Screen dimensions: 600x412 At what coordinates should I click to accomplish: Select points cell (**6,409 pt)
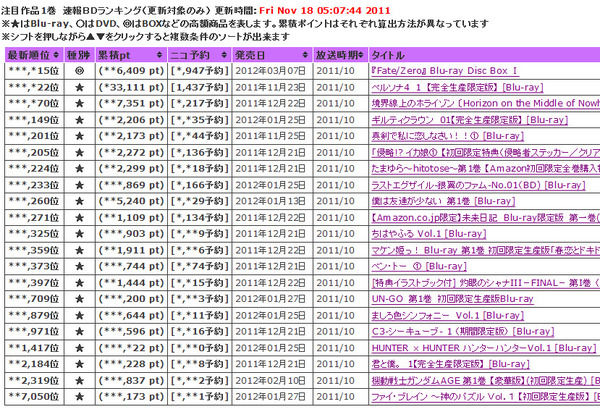coord(131,71)
